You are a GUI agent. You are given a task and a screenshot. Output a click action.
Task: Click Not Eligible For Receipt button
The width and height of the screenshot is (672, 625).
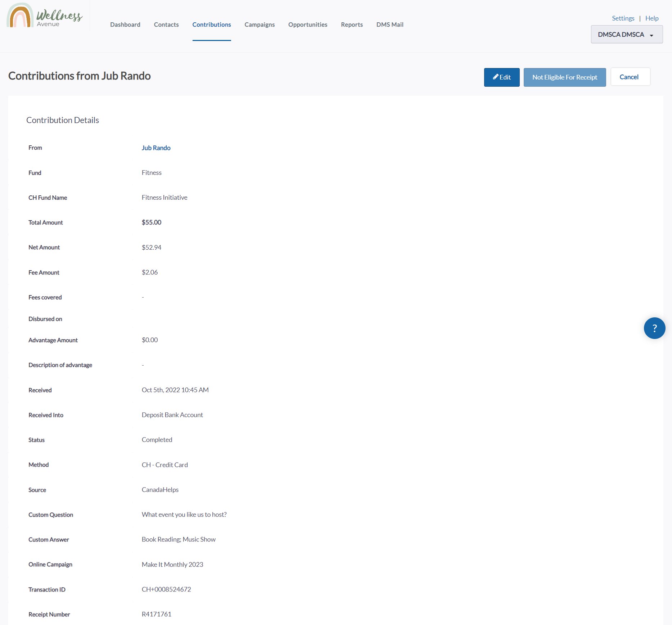coord(565,77)
